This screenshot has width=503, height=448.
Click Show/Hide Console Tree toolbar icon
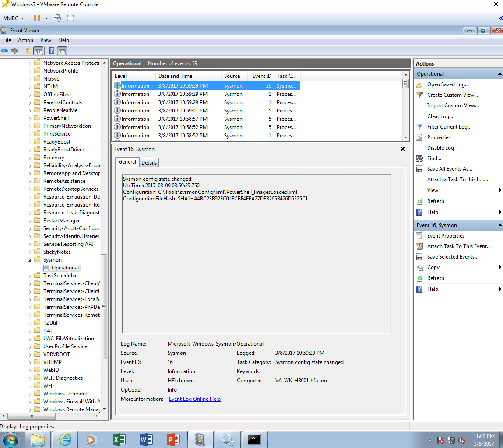[39, 51]
